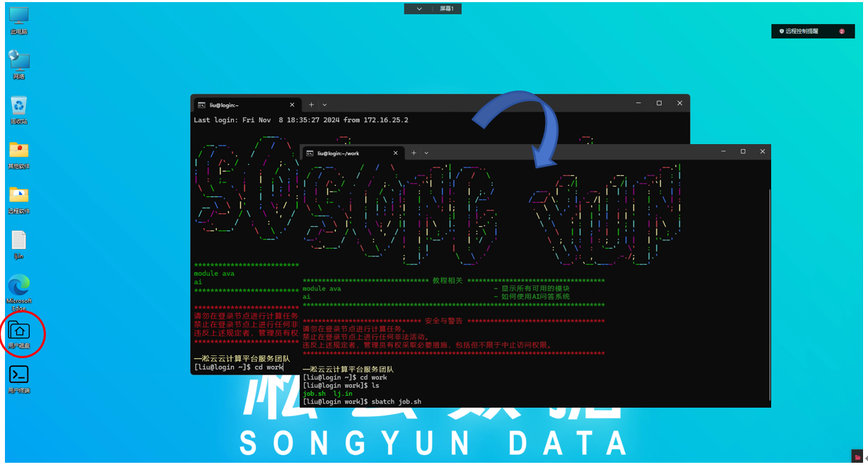This screenshot has width=868, height=467.
Task: Expand the dropdown chevron beside 屏幕1
Action: (x=419, y=9)
